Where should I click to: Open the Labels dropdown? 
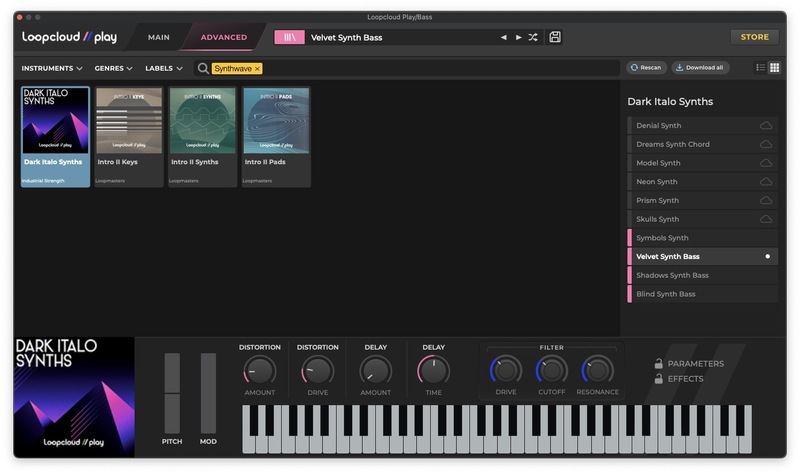coord(163,69)
